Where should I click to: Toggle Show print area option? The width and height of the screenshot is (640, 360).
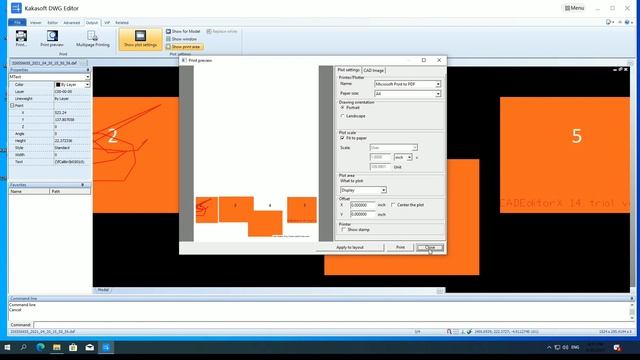point(183,47)
